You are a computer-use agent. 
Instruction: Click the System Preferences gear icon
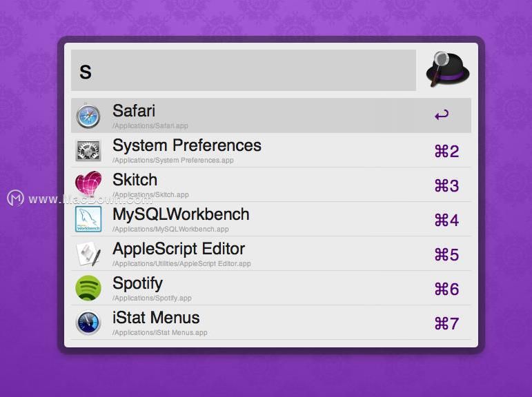(x=88, y=150)
